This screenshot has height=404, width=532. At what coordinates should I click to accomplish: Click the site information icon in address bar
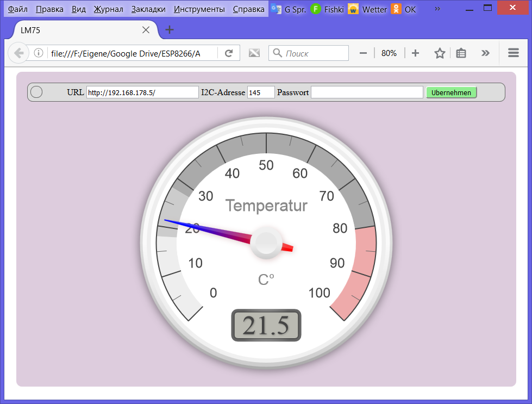pos(39,53)
